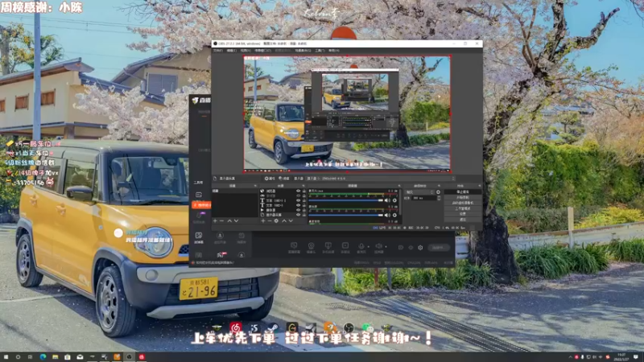
Task: Open the scene transition properties gear
Action: tap(438, 192)
